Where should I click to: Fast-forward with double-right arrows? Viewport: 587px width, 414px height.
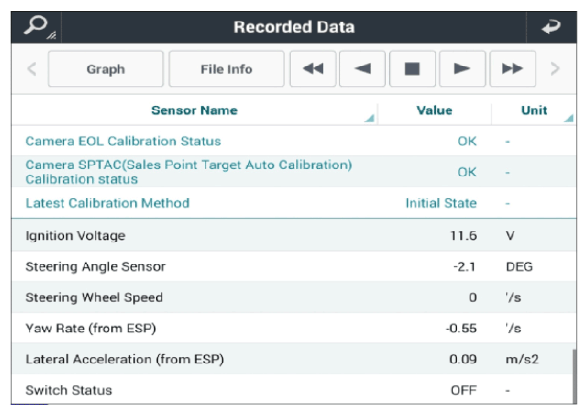[513, 69]
